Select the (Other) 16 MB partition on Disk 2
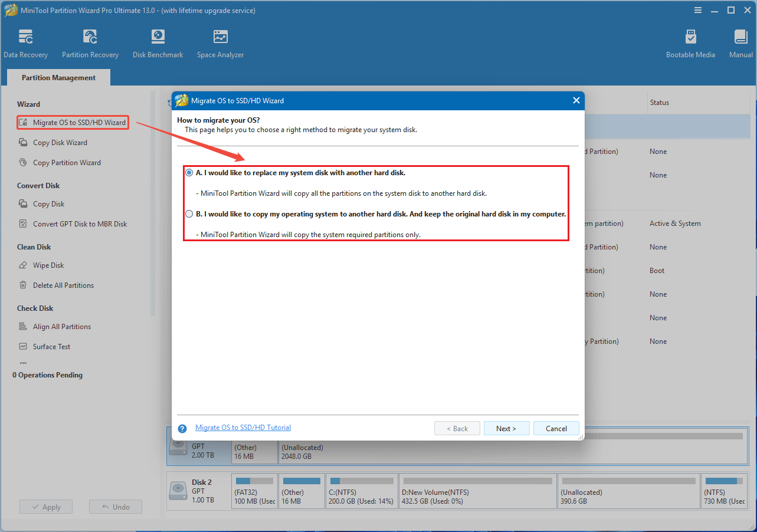This screenshot has width=757, height=532. pos(302,491)
